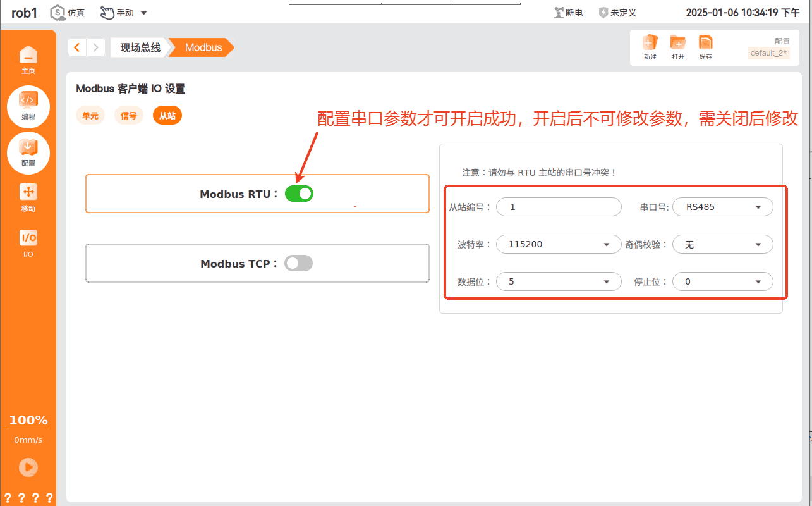
Task: Expand the 奇偶校验 parity dropdown
Action: tap(722, 244)
